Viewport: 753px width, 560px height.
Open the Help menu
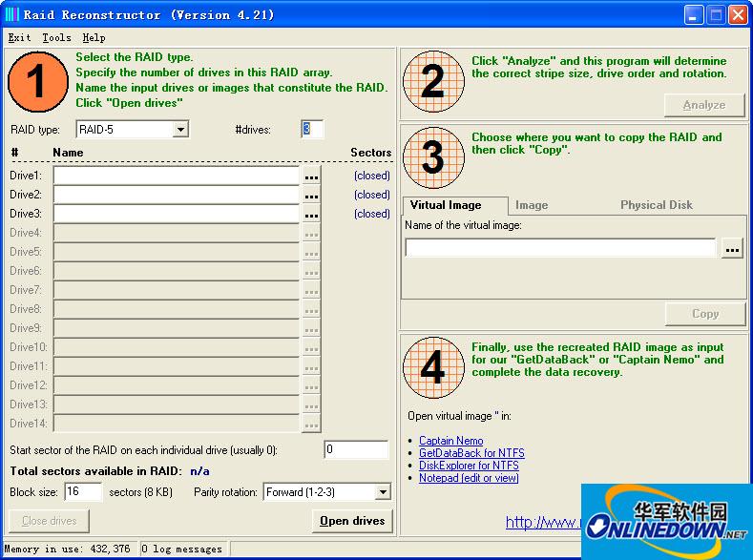click(x=94, y=37)
